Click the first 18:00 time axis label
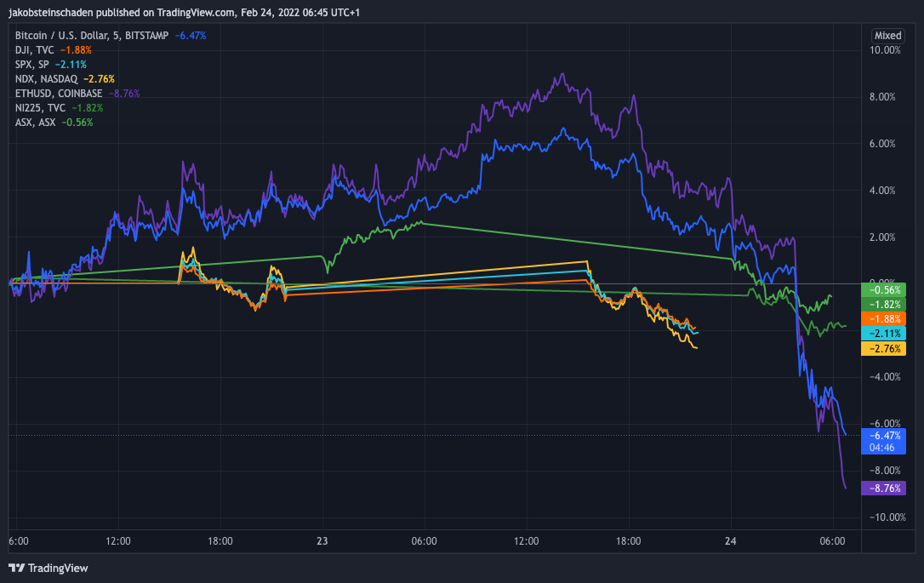Screen dimensions: 924x583 [220, 540]
